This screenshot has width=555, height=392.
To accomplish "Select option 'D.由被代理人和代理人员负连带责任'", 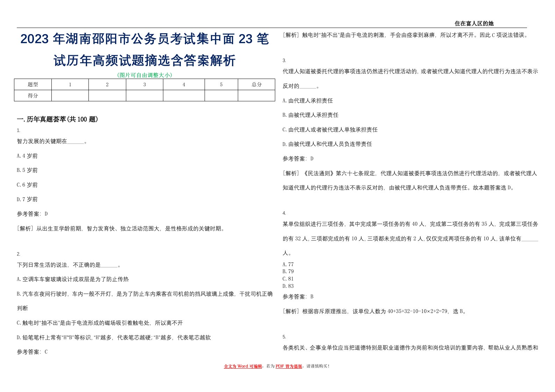I will click(x=327, y=144).
